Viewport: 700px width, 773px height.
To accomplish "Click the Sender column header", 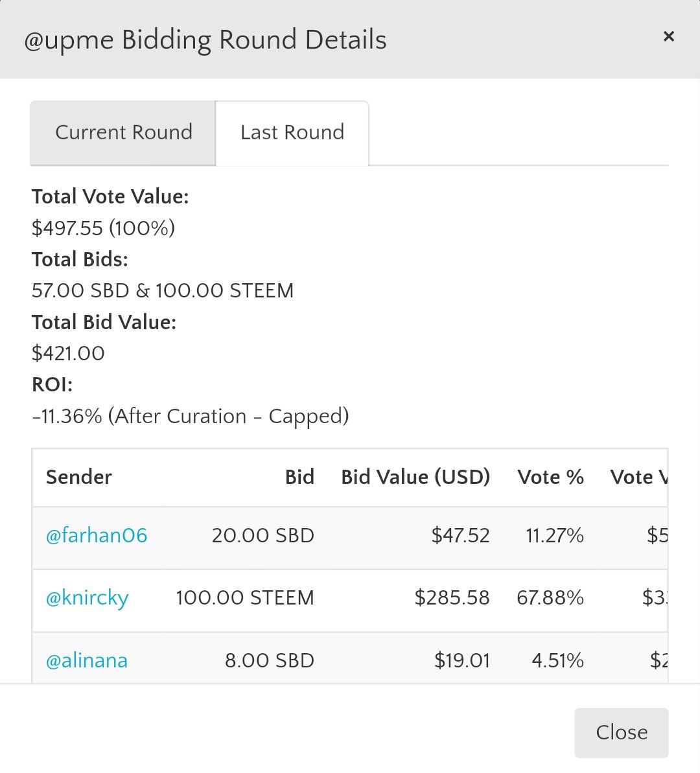I will point(79,478).
